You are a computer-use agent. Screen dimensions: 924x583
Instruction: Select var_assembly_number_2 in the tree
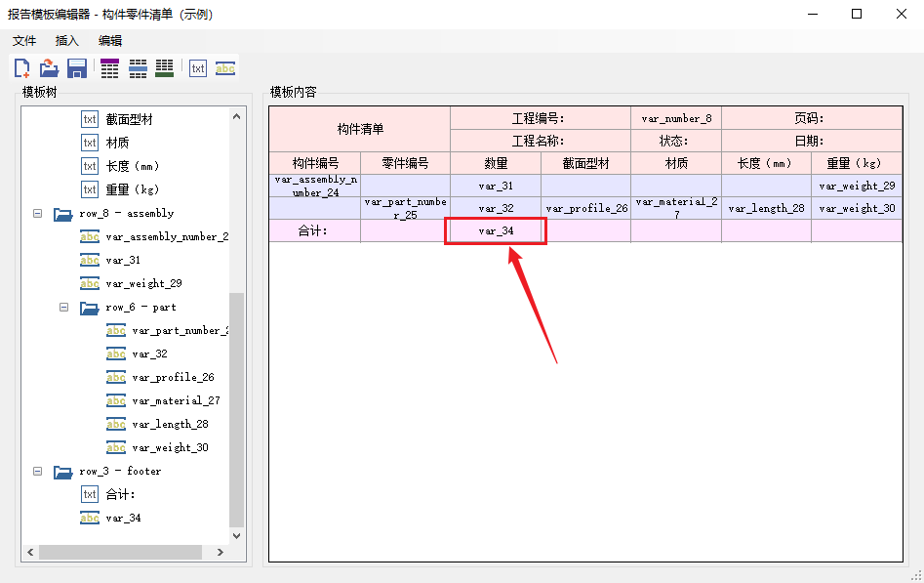click(x=168, y=237)
